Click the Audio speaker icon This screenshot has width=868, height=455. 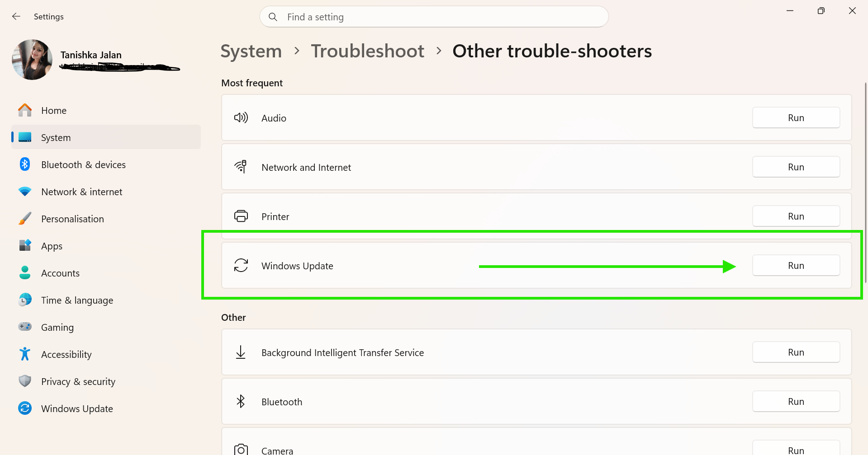click(241, 118)
